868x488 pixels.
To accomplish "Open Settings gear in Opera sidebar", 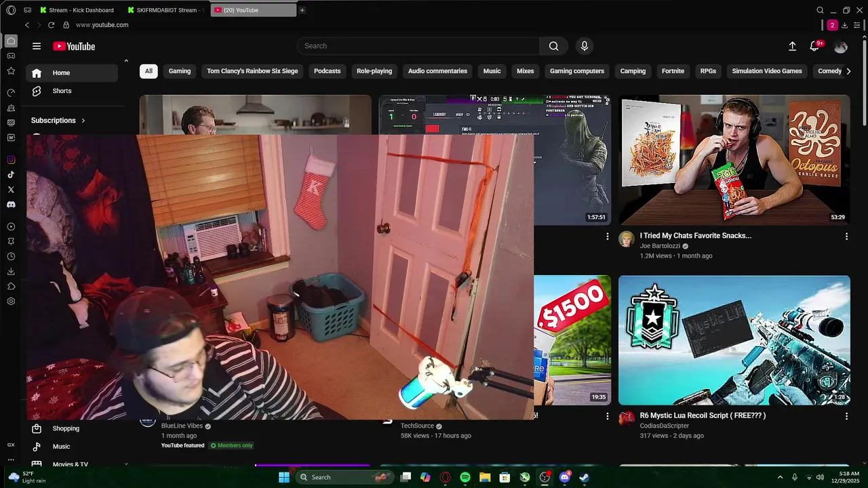I will click(11, 301).
